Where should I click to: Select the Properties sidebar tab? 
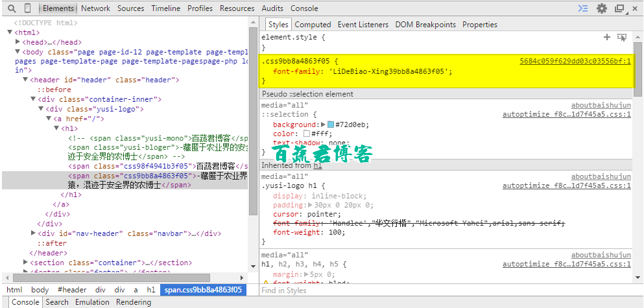[x=480, y=25]
